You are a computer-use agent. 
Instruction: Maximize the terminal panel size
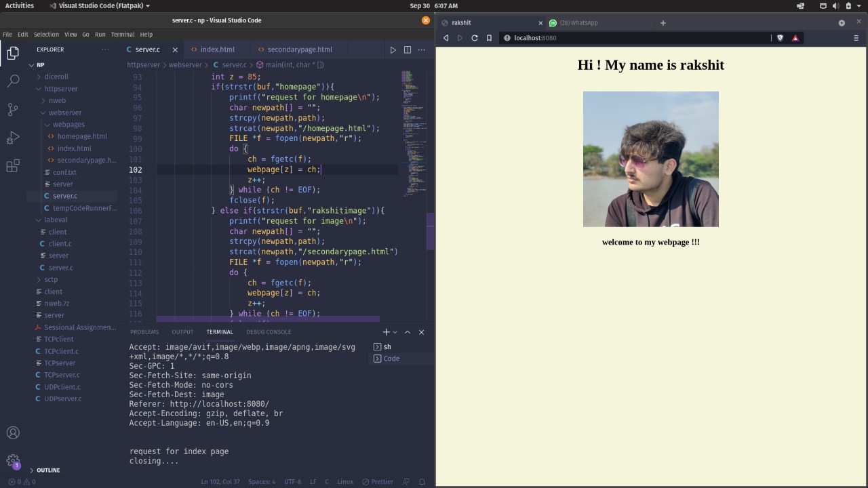pos(407,332)
